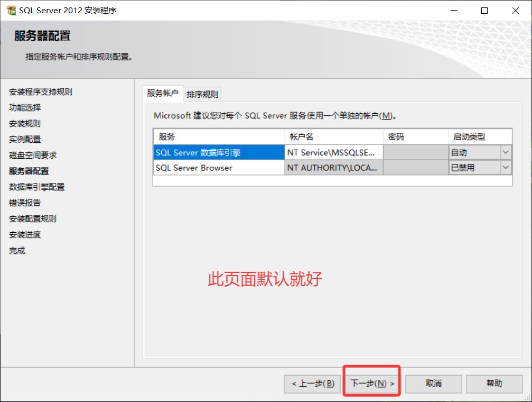Switch to the 排序规则 tab

point(202,94)
